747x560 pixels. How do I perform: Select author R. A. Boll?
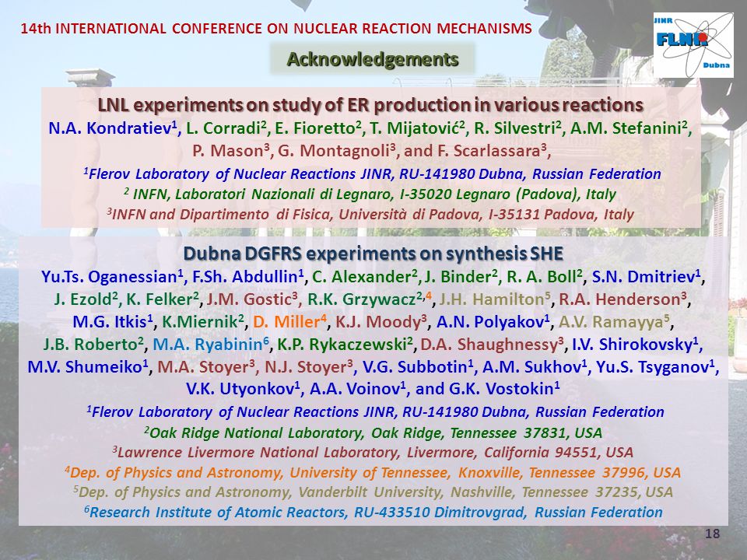[x=545, y=277]
